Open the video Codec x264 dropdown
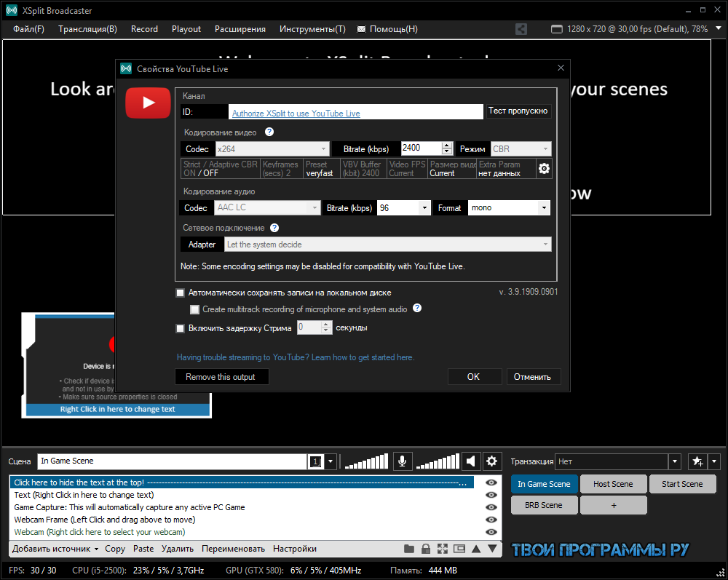This screenshot has height=580, width=728. pyautogui.click(x=272, y=149)
